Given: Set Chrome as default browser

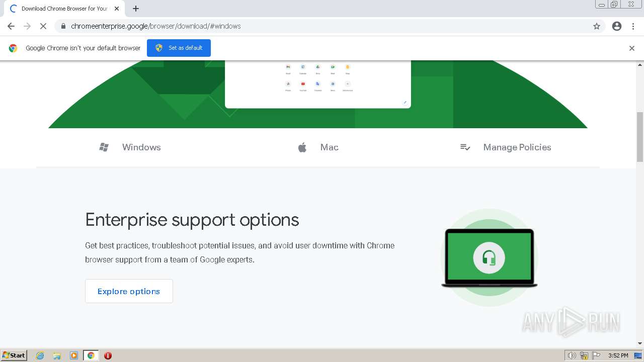Looking at the screenshot, I should [x=179, y=48].
